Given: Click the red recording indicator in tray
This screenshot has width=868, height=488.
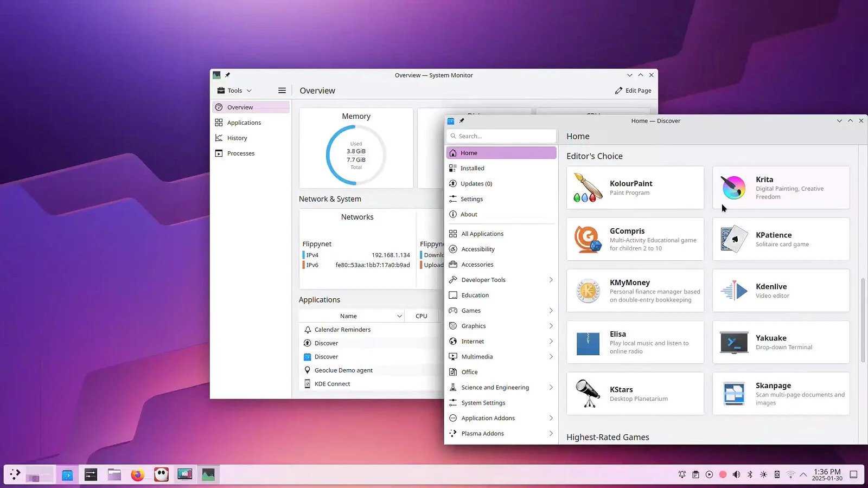Looking at the screenshot, I should [723, 474].
